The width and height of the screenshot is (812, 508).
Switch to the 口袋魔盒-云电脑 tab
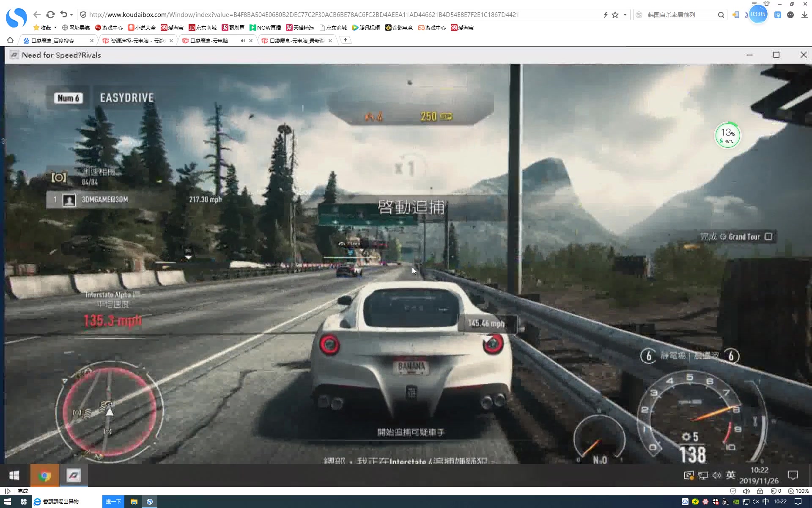209,41
